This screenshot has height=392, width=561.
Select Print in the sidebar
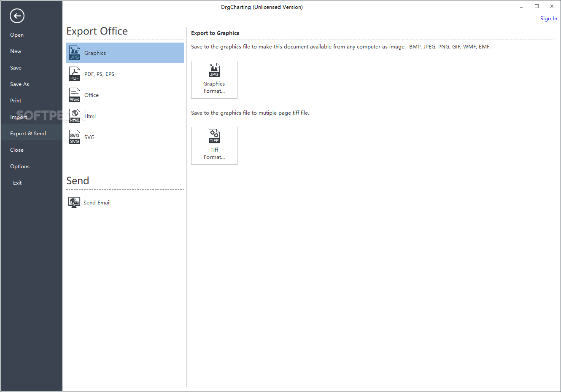[16, 101]
